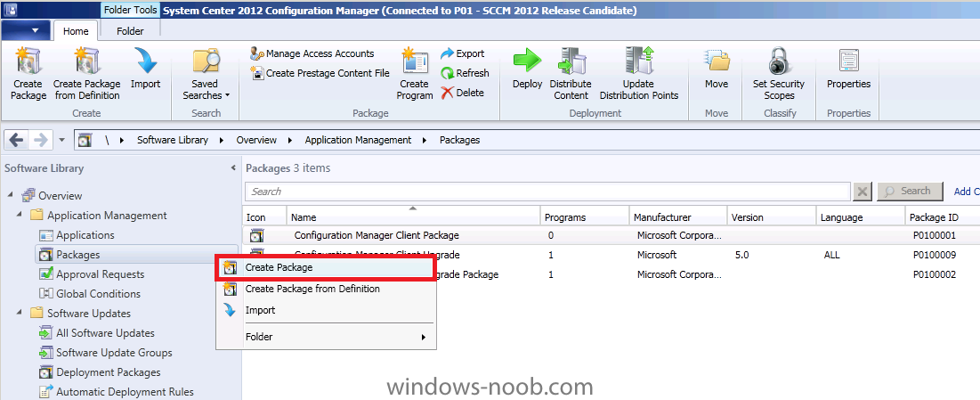Click the Properties ribbon icon

click(x=848, y=61)
